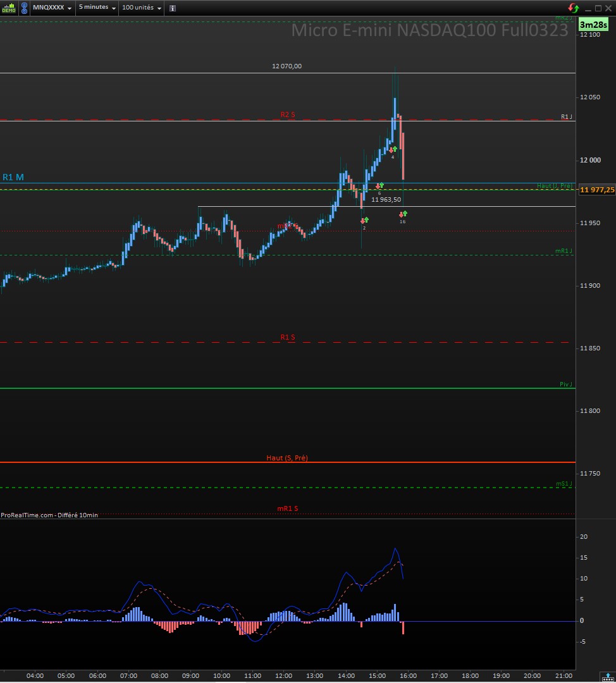Click the 21:00 time axis label
The height and width of the screenshot is (683, 616).
click(x=564, y=675)
